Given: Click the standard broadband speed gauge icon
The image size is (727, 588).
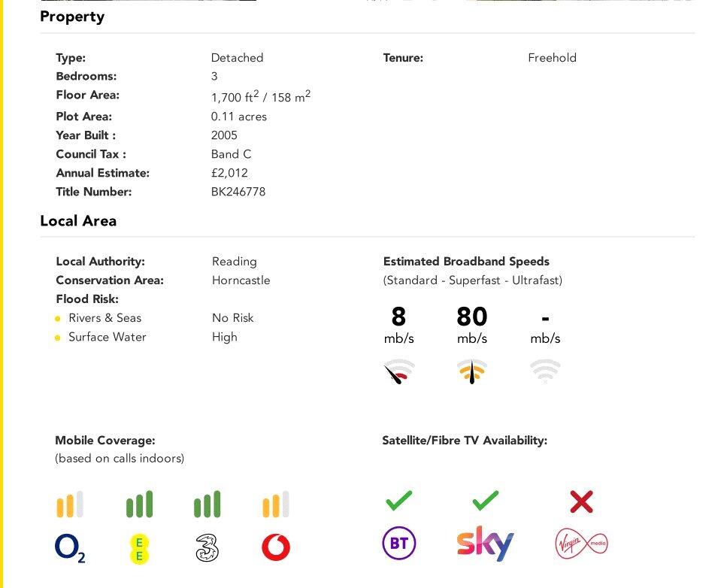Looking at the screenshot, I should pos(398,371).
